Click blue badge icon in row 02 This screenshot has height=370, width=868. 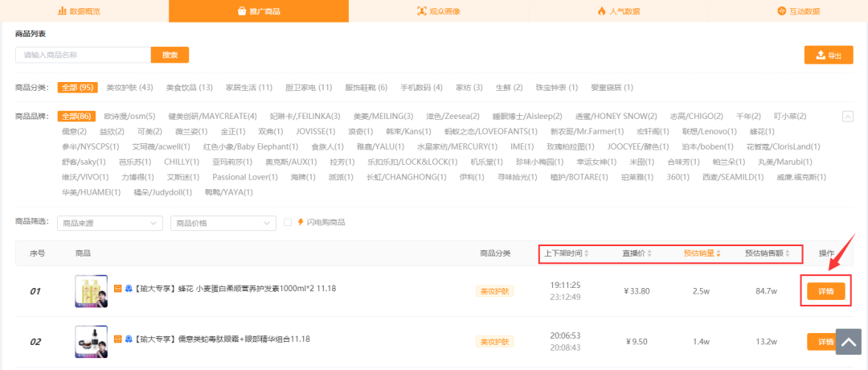[128, 339]
